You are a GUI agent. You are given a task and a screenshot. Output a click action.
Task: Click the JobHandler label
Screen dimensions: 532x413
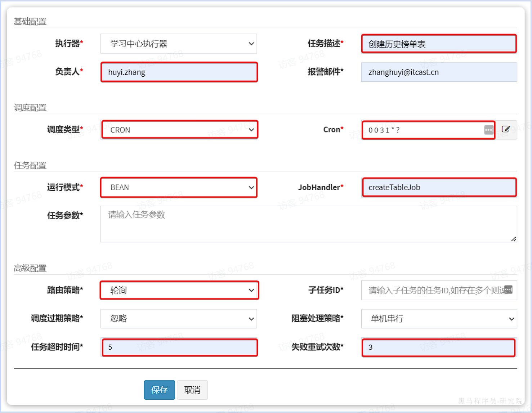(321, 187)
